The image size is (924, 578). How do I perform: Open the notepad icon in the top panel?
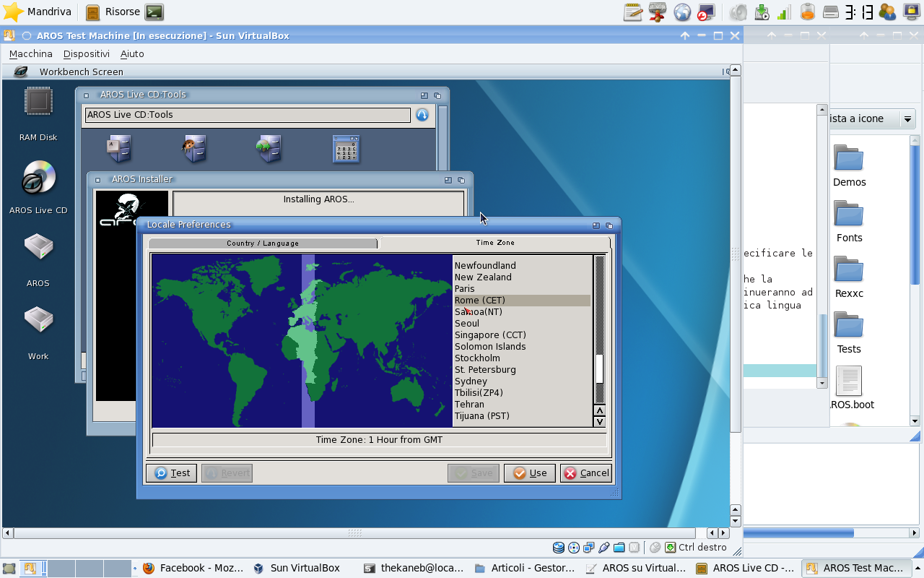pyautogui.click(x=633, y=12)
